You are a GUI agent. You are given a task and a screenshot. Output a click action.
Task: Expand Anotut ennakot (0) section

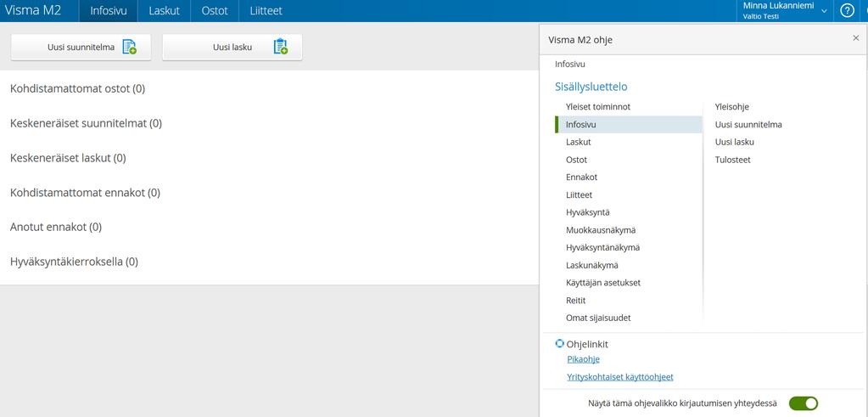point(56,227)
